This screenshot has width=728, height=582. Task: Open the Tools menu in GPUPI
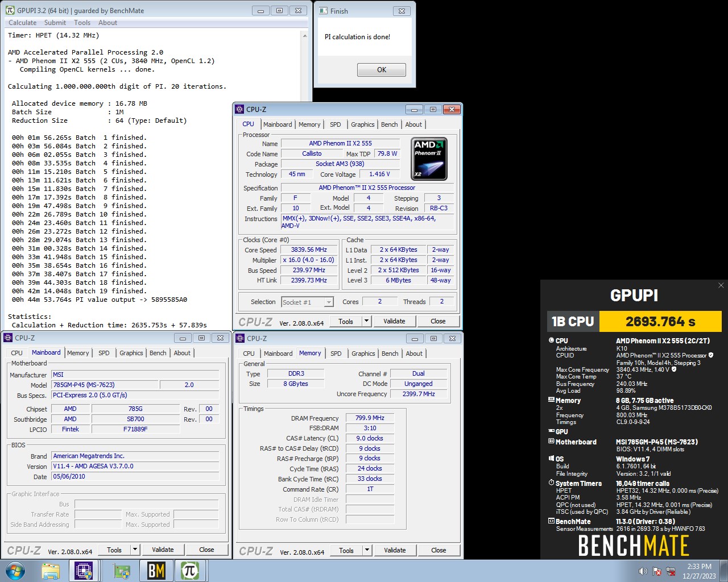pyautogui.click(x=82, y=23)
